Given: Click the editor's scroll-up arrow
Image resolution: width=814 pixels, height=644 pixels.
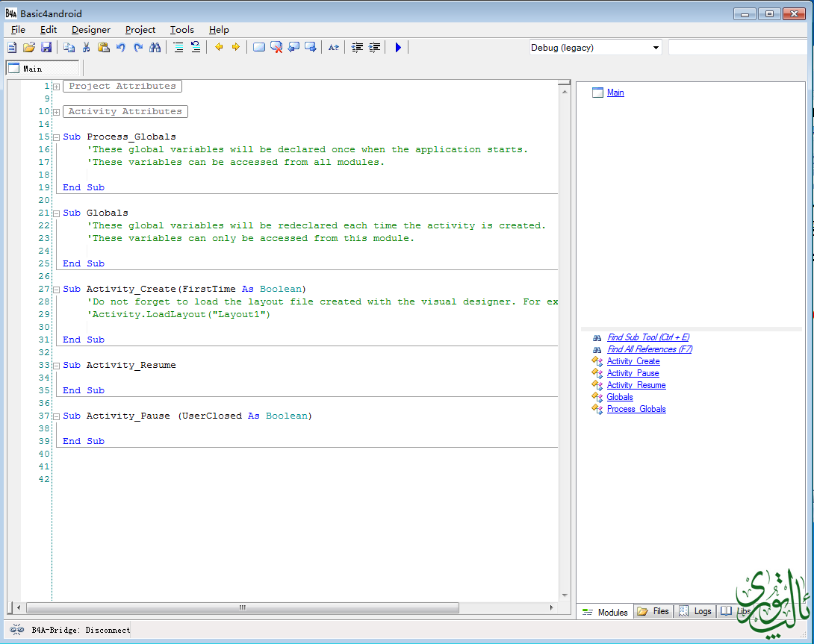Looking at the screenshot, I should (565, 92).
